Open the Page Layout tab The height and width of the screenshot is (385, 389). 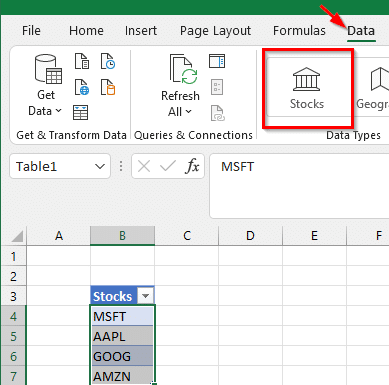coord(215,31)
